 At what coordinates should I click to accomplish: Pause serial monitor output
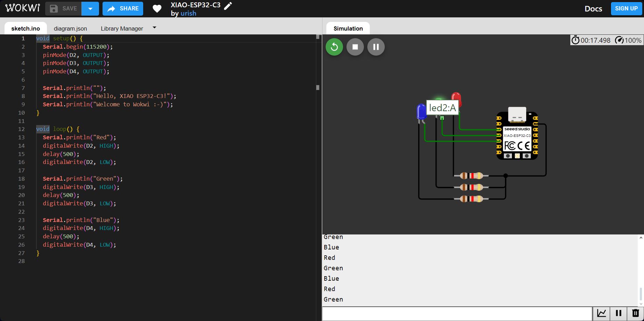(x=619, y=313)
